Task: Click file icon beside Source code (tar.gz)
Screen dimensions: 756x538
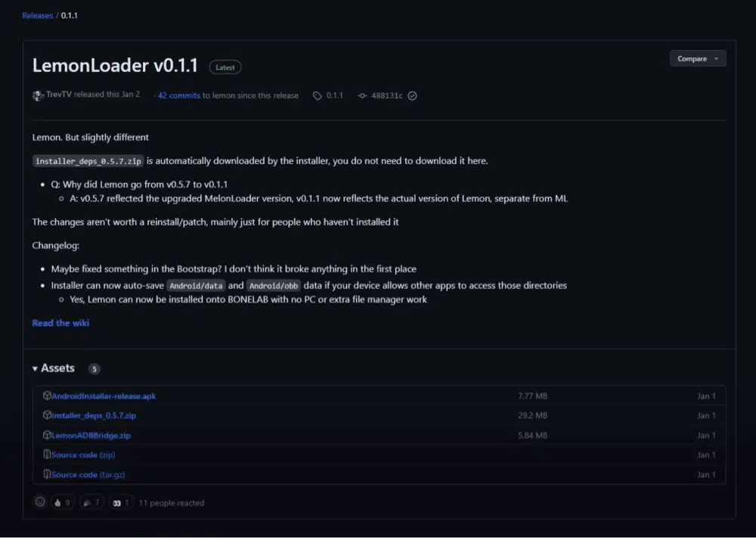Action: pyautogui.click(x=47, y=474)
